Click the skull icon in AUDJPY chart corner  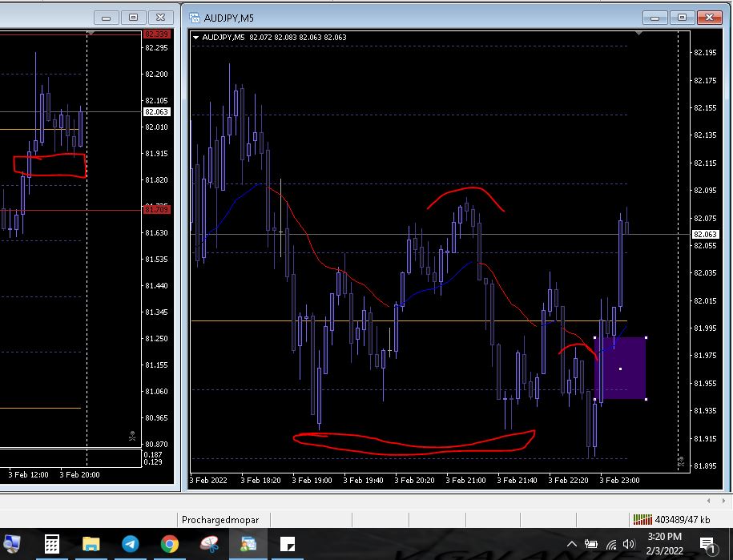(681, 461)
